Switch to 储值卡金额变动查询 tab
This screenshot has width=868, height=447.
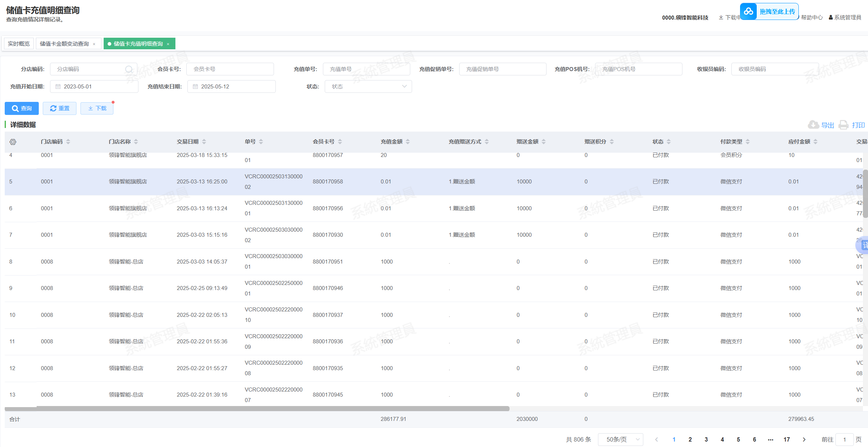64,44
